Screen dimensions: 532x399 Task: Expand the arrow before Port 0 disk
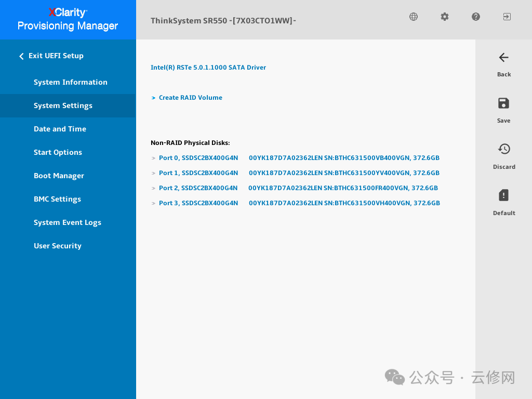[x=153, y=158]
